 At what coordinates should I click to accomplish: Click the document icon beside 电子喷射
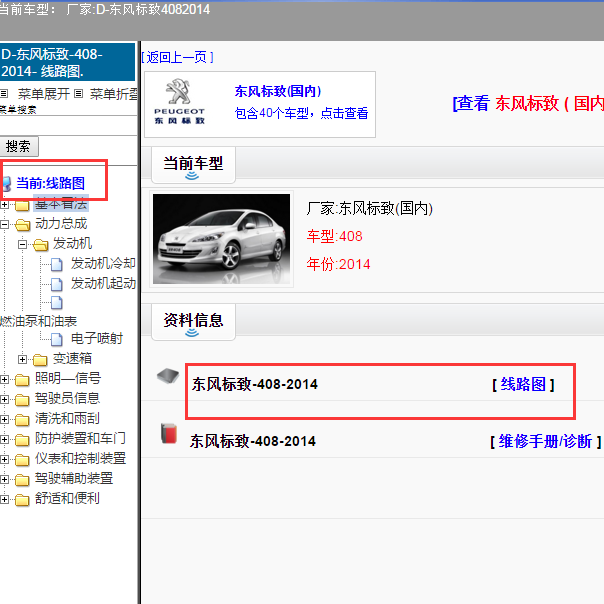coord(57,339)
